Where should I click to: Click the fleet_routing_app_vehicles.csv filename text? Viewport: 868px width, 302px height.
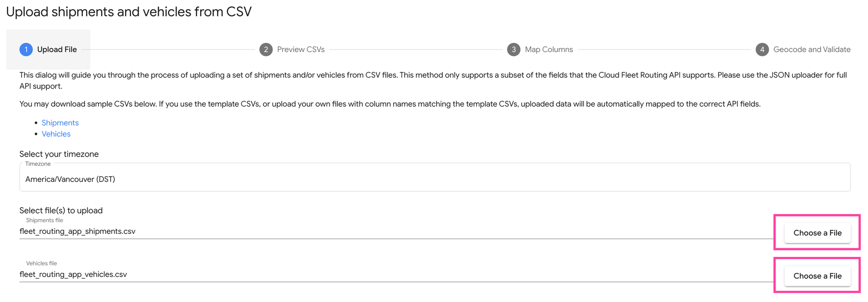[73, 274]
